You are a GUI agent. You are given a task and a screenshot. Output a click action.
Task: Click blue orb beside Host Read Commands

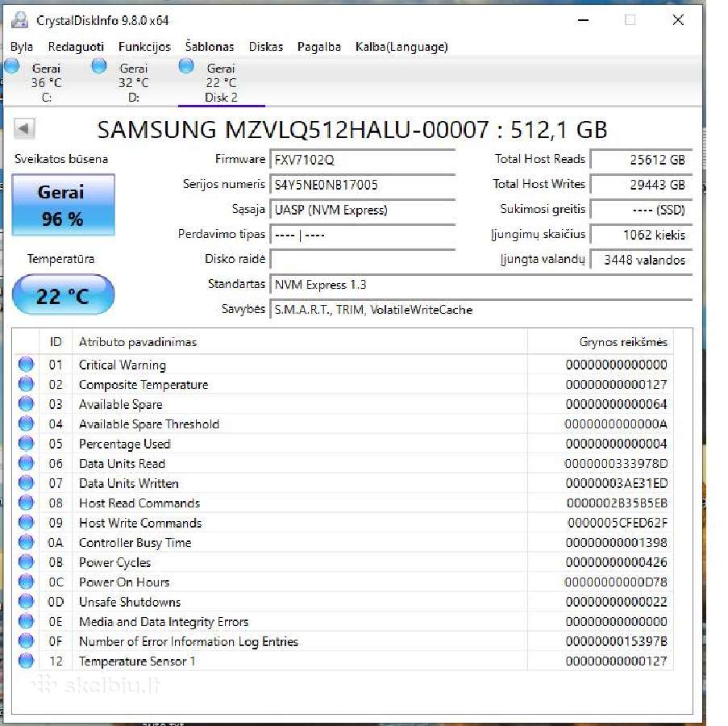pyautogui.click(x=26, y=503)
